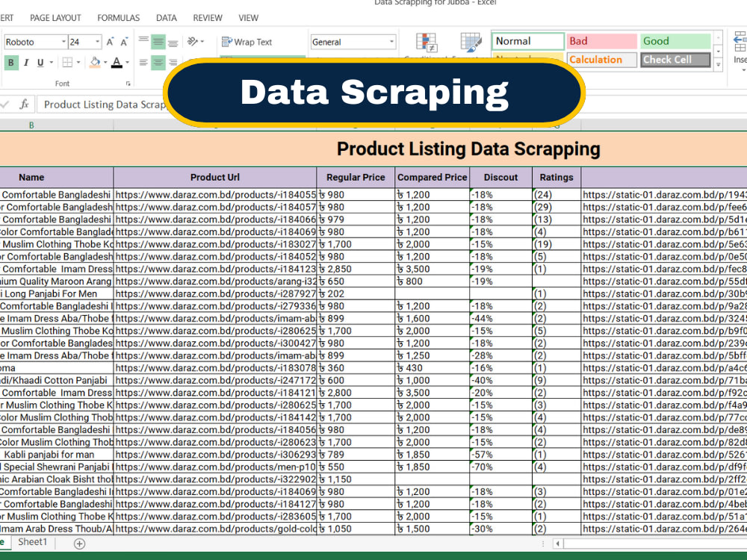Open the VIEW ribbon tab
Screen dimensions: 747x560
coord(248,18)
